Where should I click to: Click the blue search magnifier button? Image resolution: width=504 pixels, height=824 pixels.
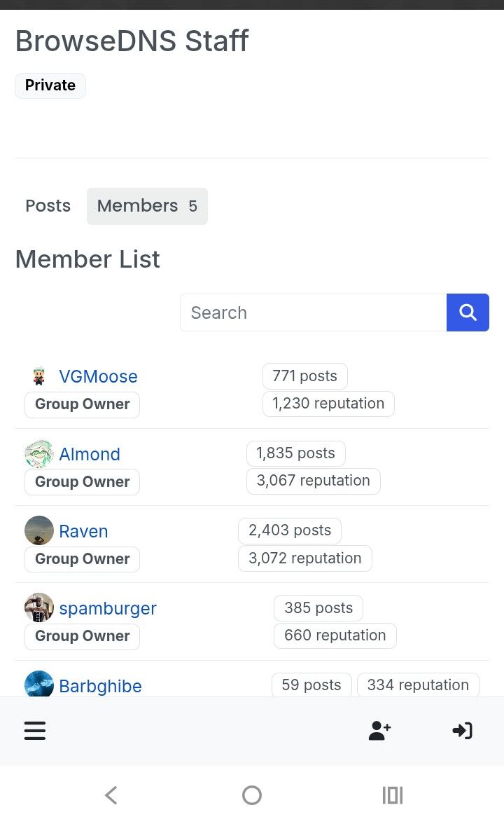click(x=468, y=313)
